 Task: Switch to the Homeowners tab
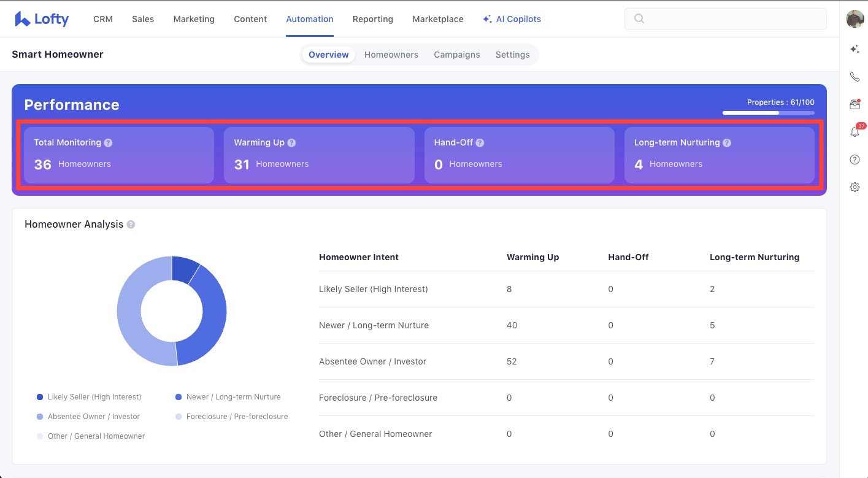[391, 55]
